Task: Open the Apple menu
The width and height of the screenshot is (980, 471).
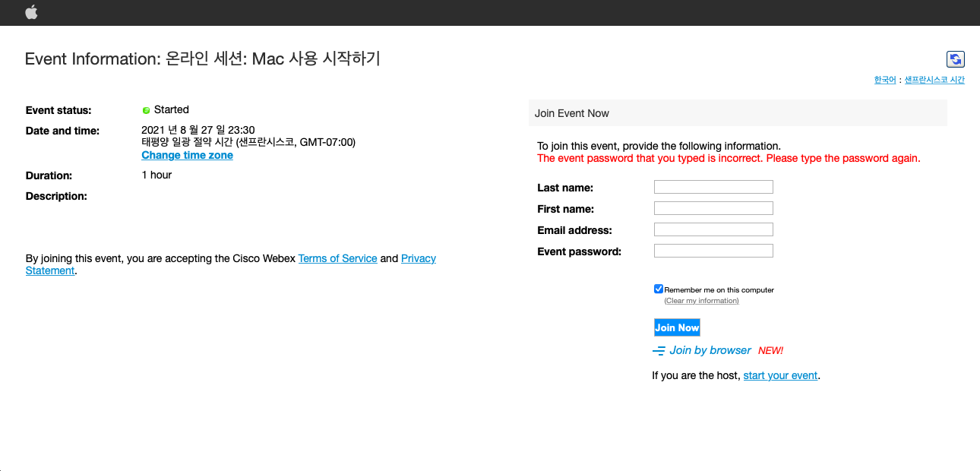Action: coord(31,12)
